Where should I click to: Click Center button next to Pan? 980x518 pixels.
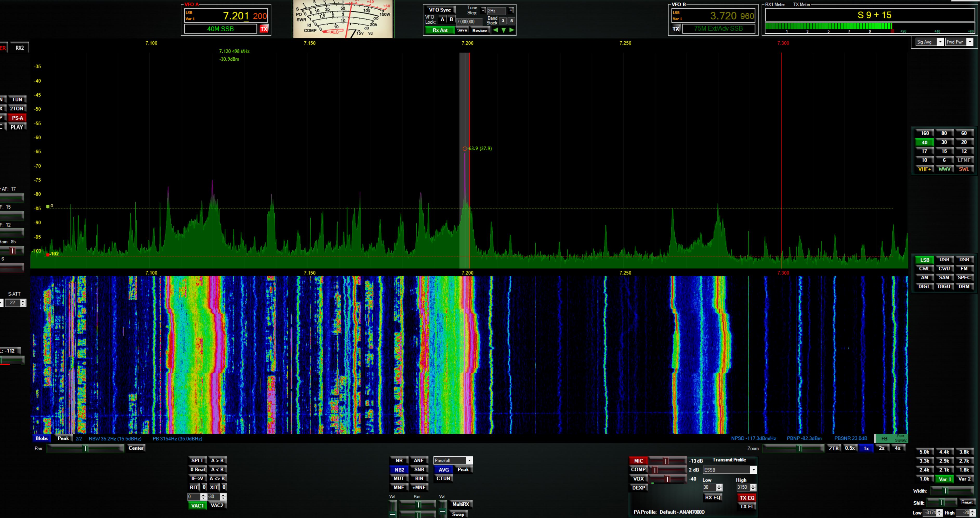136,448
